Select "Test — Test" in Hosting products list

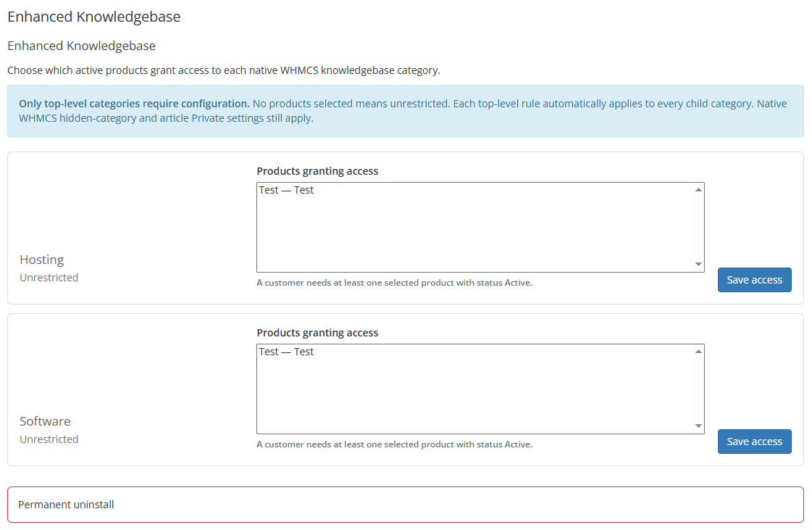click(286, 191)
